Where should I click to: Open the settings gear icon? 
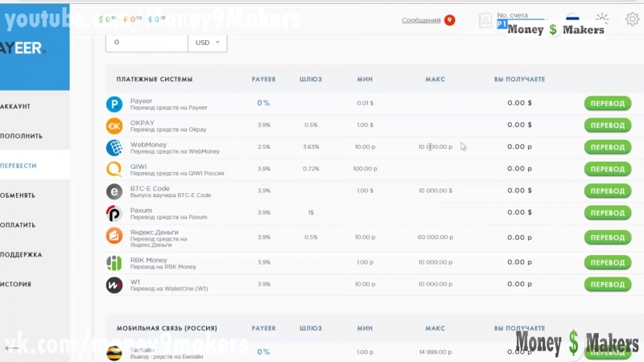(632, 19)
